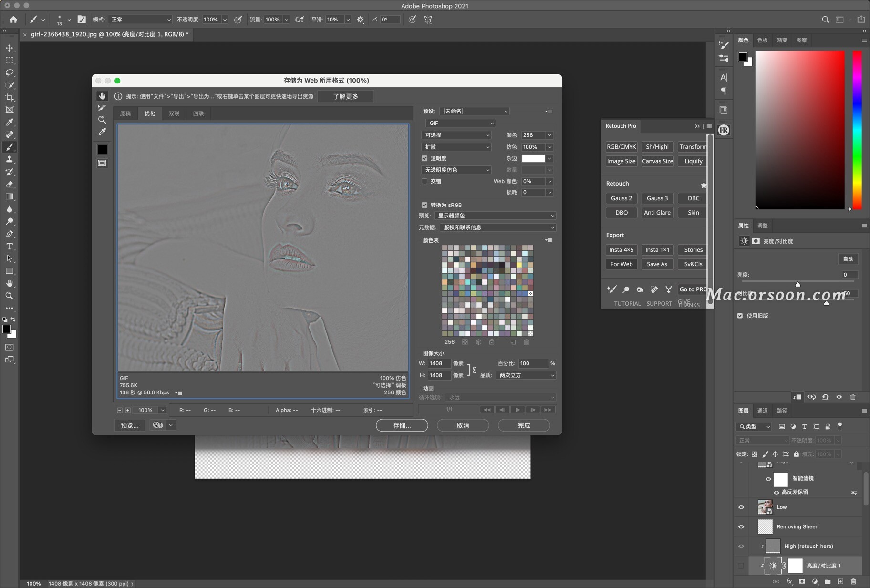Switch to the 四联 preview tab
870x588 pixels.
click(x=198, y=113)
